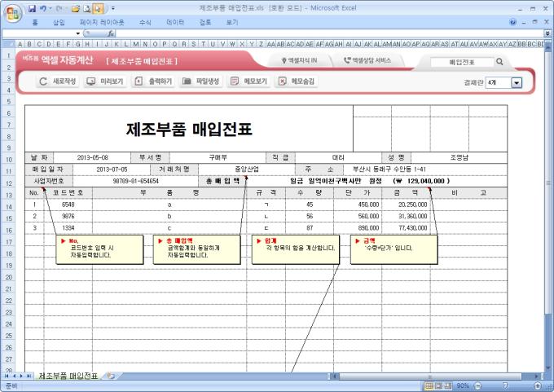Click the Redo icon in Quick Access Toolbar
554x392 pixels.
tap(59, 8)
